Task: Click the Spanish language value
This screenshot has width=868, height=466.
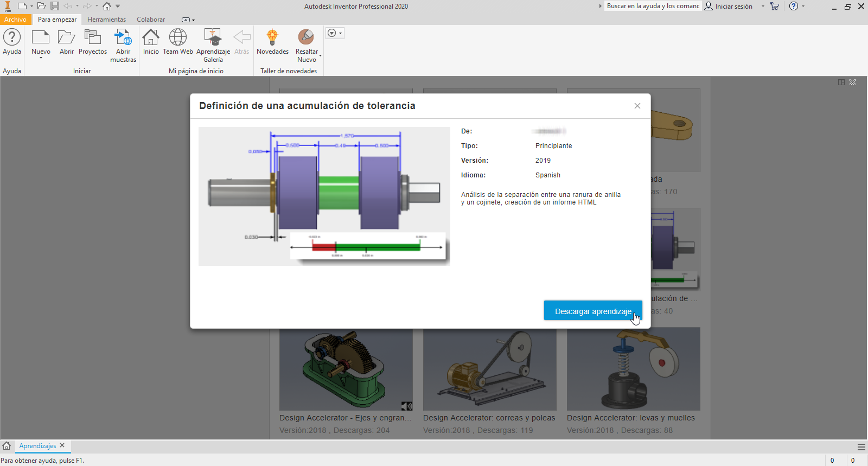Action: [x=548, y=175]
